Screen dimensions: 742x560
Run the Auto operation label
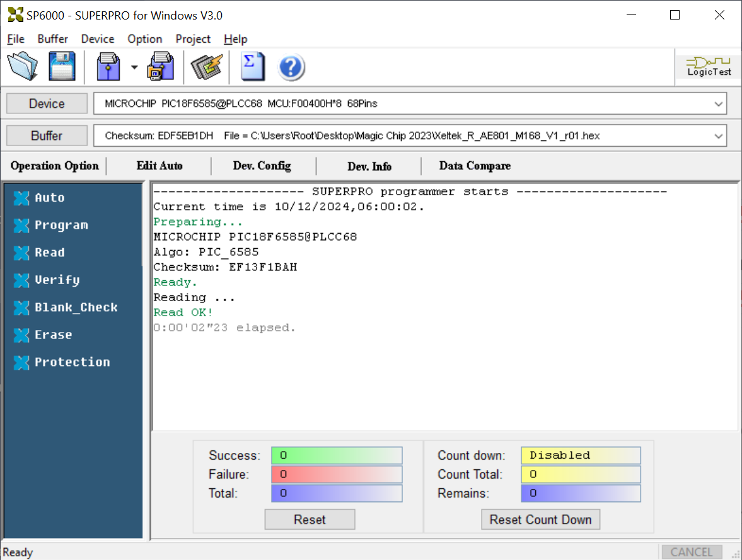[50, 198]
